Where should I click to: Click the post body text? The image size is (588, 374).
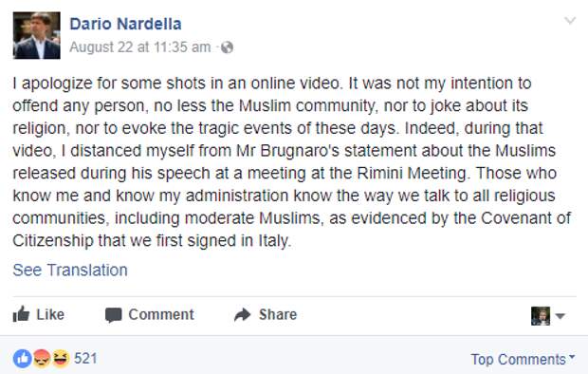click(x=292, y=161)
